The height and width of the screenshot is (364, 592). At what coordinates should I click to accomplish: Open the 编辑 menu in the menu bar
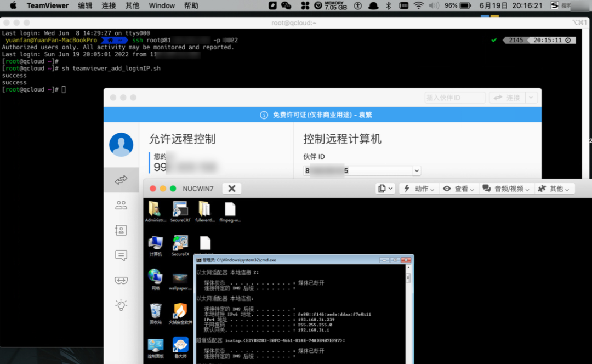pos(85,5)
